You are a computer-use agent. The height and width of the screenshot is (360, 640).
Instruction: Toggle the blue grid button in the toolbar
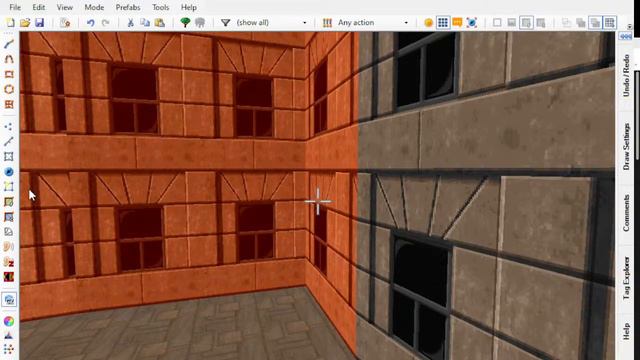pos(443,23)
